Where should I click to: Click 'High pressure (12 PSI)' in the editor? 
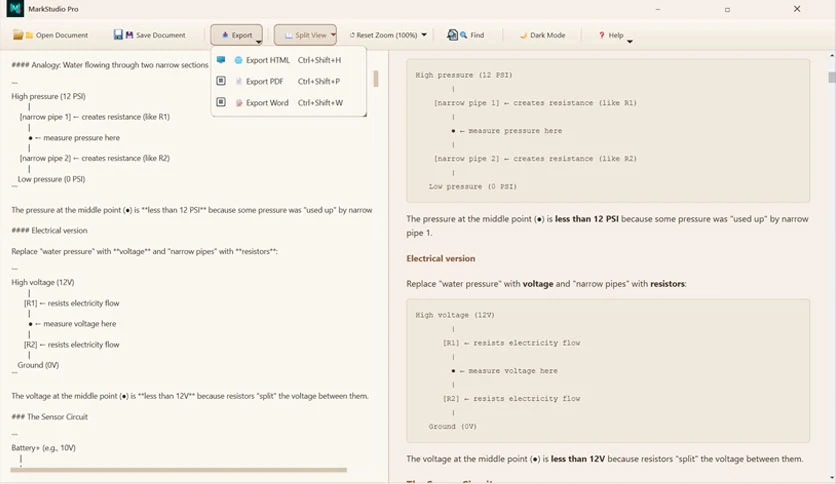(49, 96)
